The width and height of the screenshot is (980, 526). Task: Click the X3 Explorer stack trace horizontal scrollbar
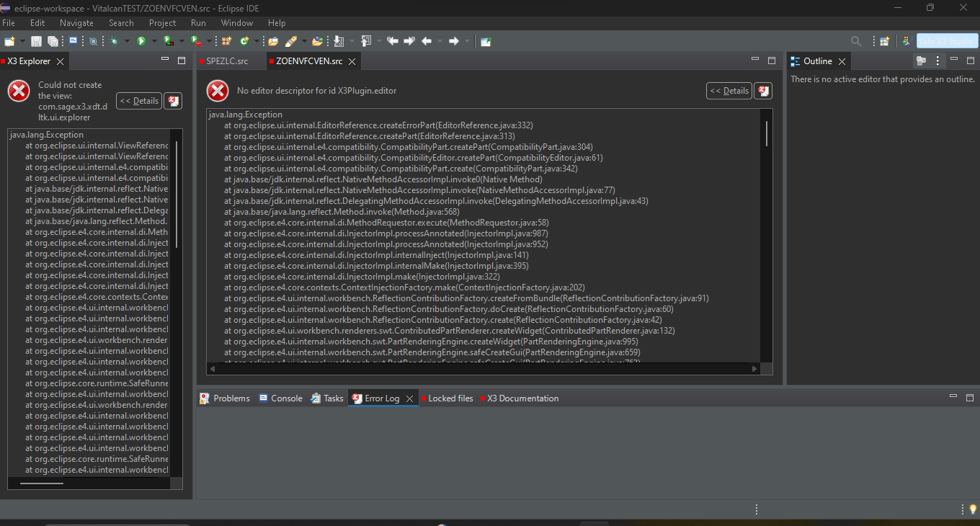click(42, 483)
